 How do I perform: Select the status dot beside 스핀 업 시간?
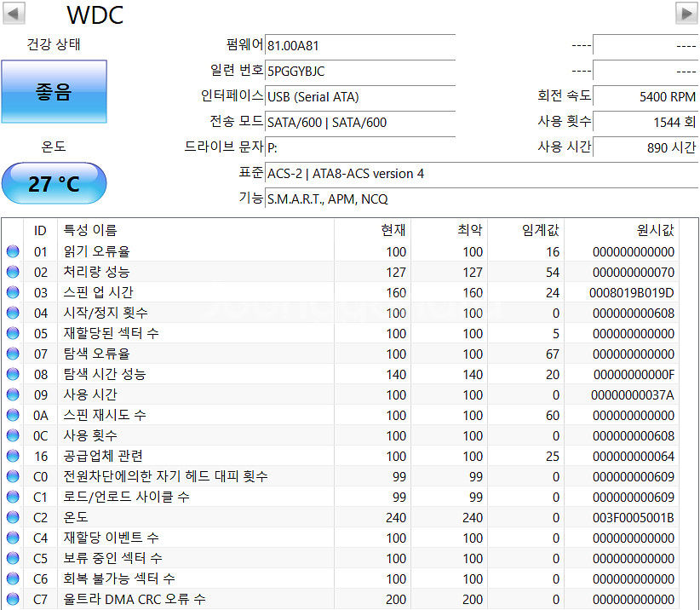pyautogui.click(x=12, y=292)
